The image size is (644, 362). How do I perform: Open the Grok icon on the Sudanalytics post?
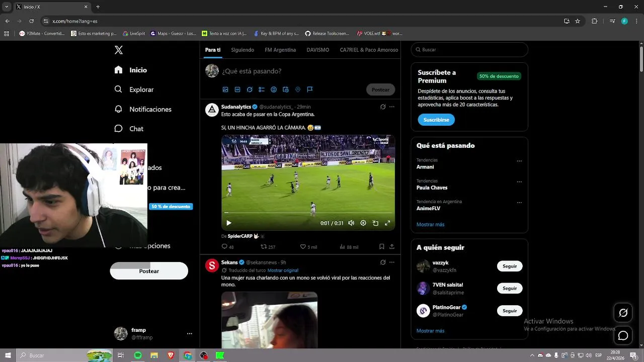point(383,107)
